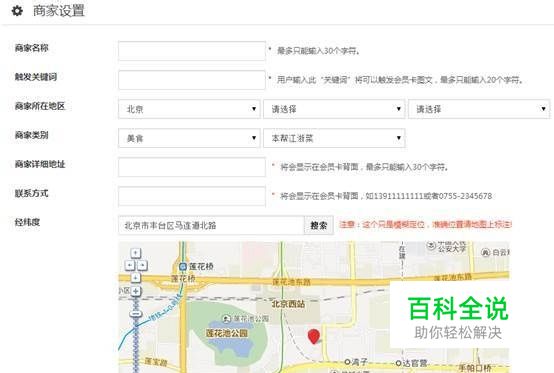554x373 pixels.
Task: Click the 莲宝路 road label on the map
Action: point(155,362)
